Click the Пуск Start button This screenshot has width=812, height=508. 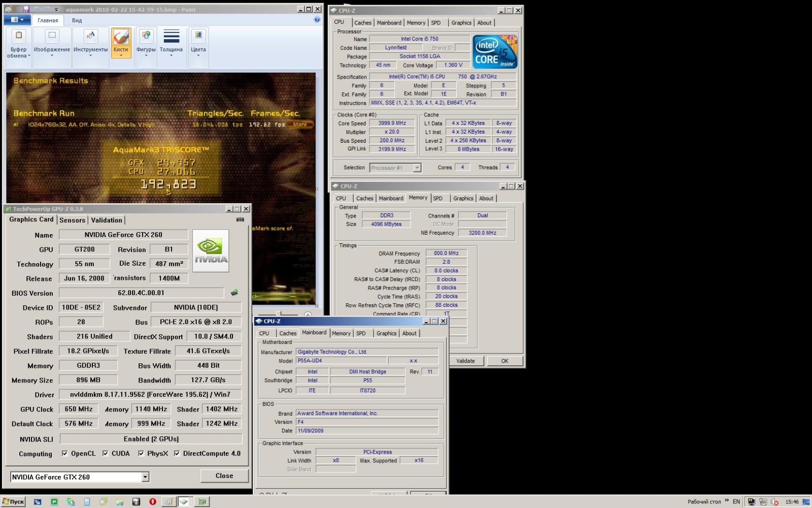tap(13, 501)
